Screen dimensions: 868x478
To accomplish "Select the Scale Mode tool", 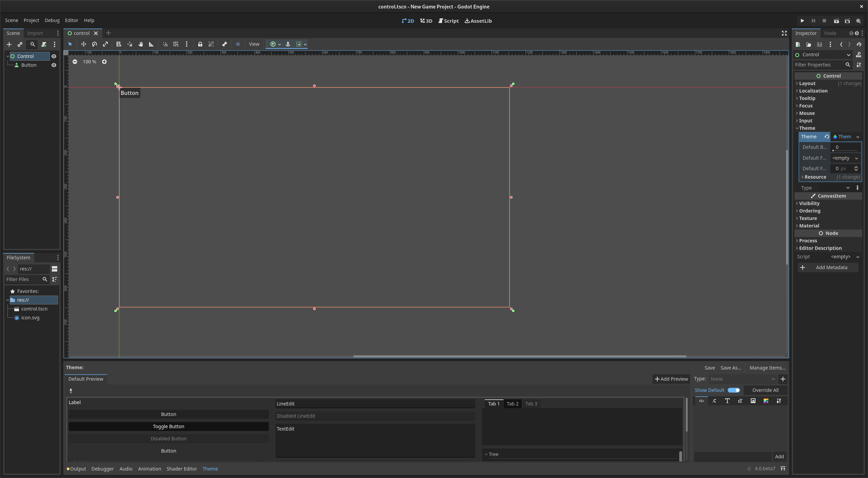I will 105,44.
